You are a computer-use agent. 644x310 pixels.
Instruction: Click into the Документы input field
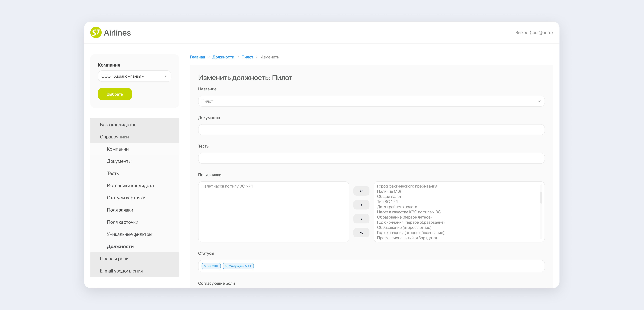coord(371,130)
